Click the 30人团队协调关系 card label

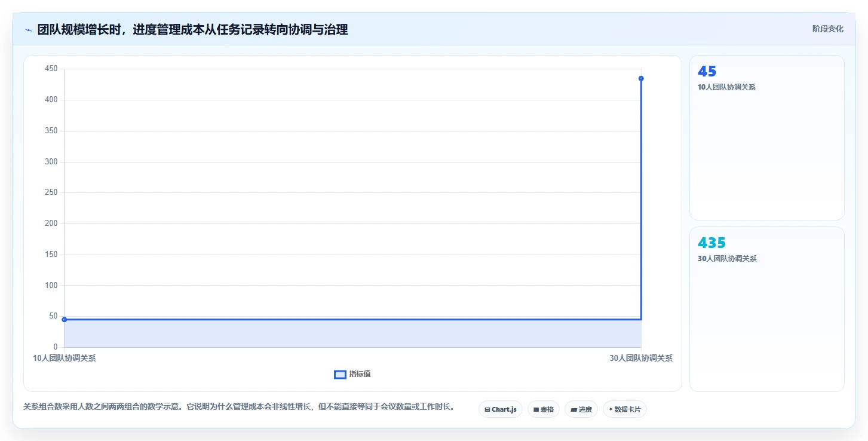click(x=727, y=259)
